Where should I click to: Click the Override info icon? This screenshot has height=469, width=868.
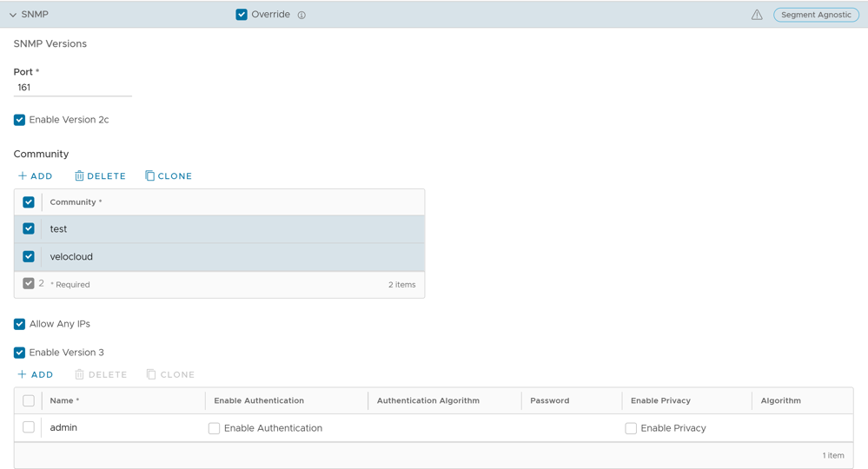pyautogui.click(x=301, y=15)
